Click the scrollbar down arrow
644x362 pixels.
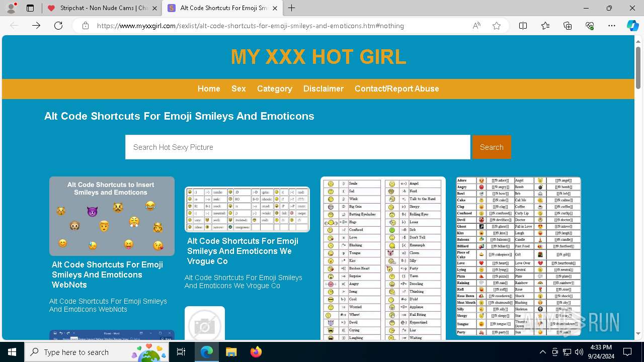(638, 334)
